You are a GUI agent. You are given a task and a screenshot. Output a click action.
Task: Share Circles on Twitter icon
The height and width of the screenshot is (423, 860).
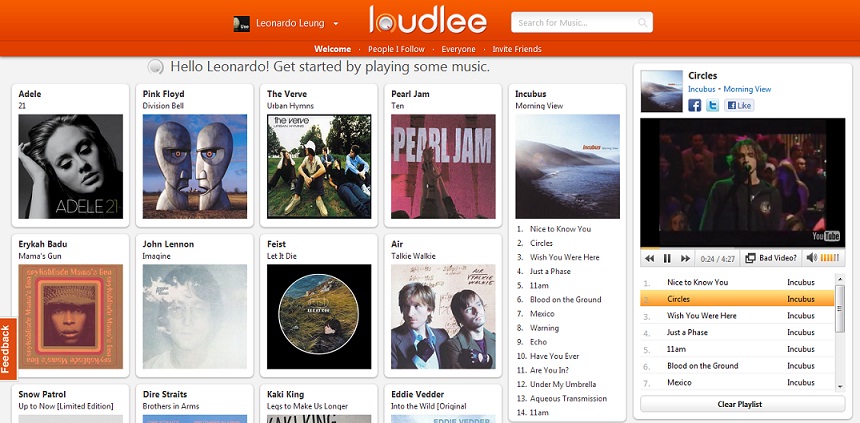[x=712, y=105]
